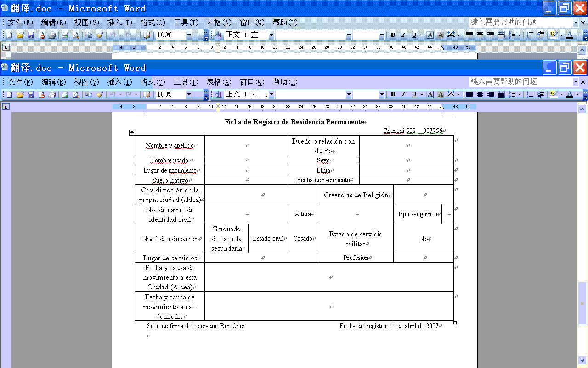The image size is (588, 368).
Task: Expand line spacing dropdown arrow in lower toolbar
Action: pos(520,94)
